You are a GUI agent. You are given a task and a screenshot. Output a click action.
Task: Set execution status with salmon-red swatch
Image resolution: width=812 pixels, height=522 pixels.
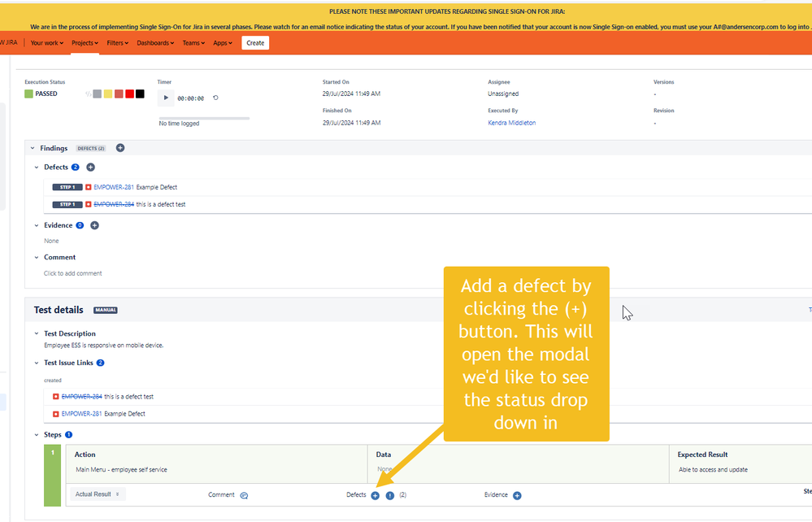tap(119, 94)
